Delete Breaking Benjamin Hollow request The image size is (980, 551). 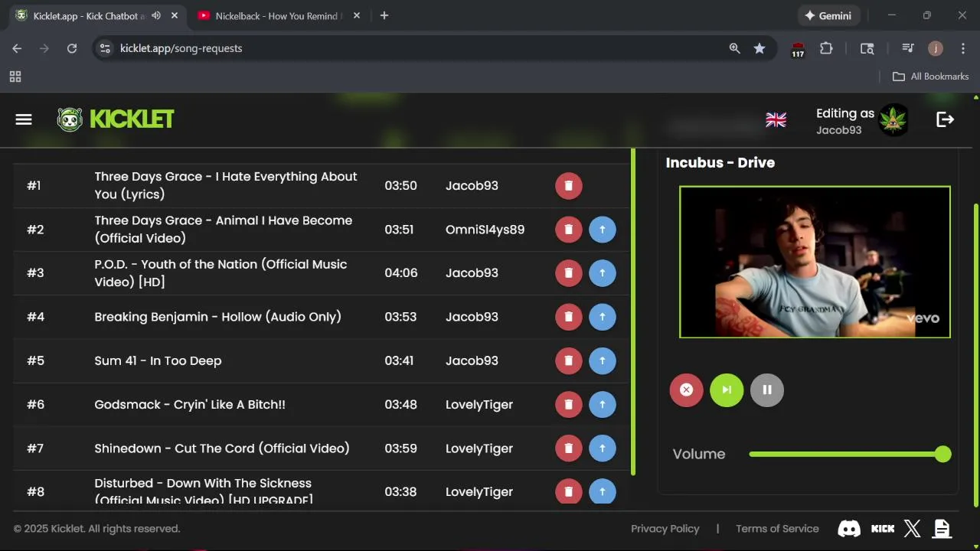(x=568, y=317)
